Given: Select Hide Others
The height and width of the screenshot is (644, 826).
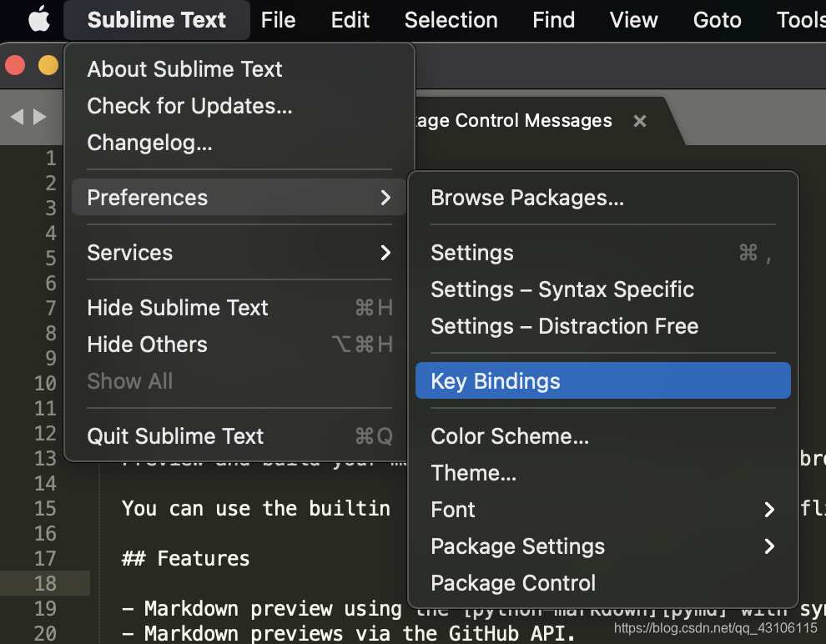Looking at the screenshot, I should (x=146, y=345).
